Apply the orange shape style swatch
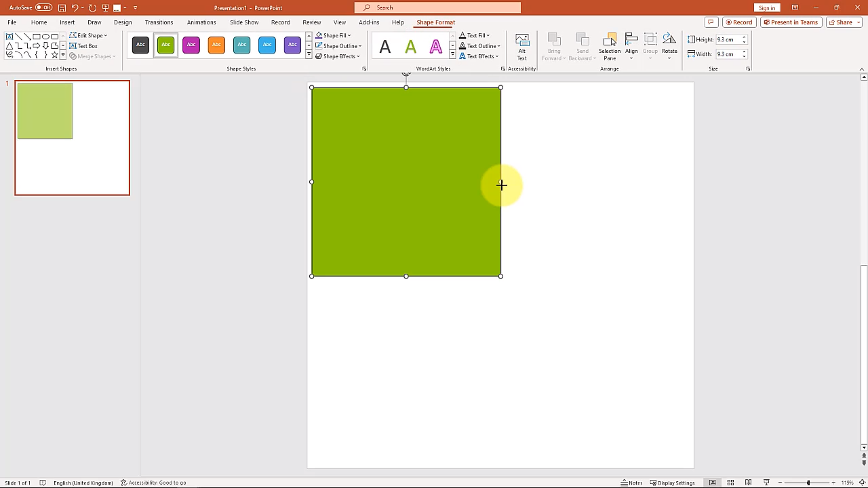Image resolution: width=868 pixels, height=488 pixels. pyautogui.click(x=216, y=45)
